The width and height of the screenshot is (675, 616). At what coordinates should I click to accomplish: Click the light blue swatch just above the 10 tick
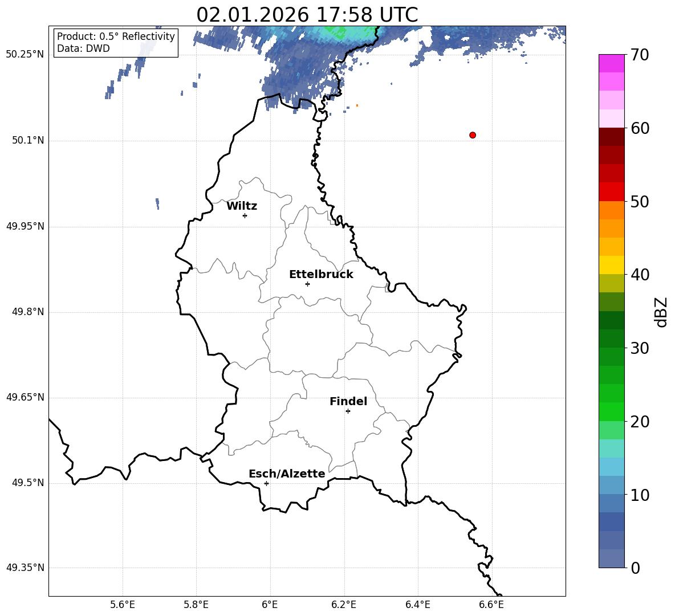611,485
